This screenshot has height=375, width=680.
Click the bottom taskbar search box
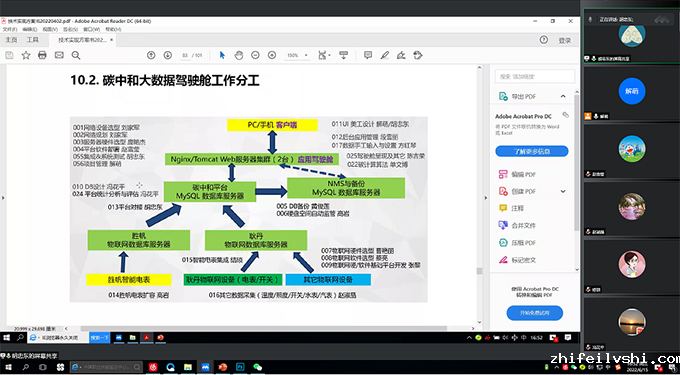click(106, 367)
